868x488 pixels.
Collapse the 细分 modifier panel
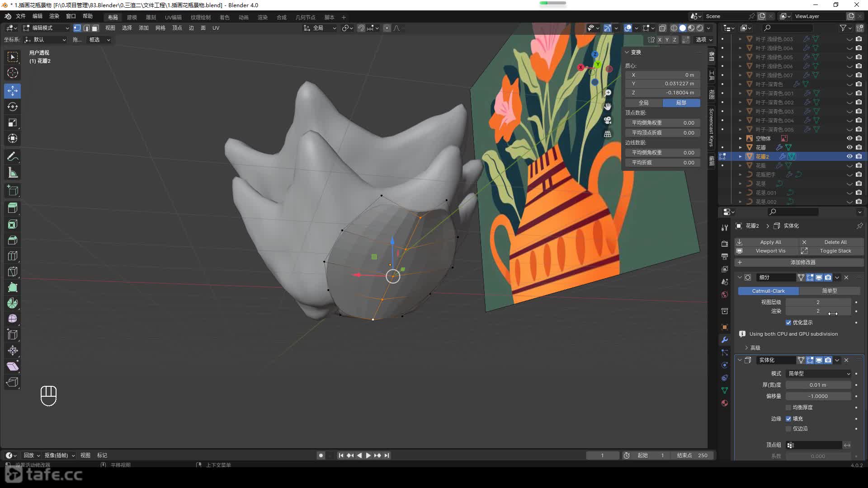coord(740,277)
